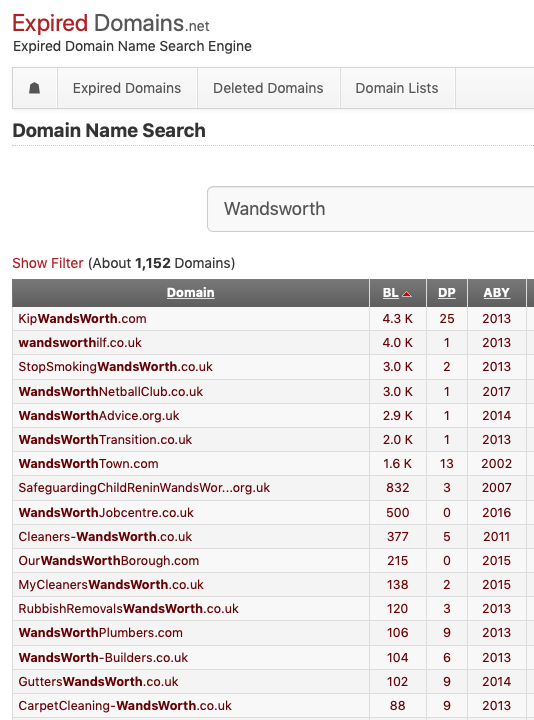Click the 2.9 K value for WandsWorthAdvice.org.uk
534x720 pixels.
click(398, 416)
